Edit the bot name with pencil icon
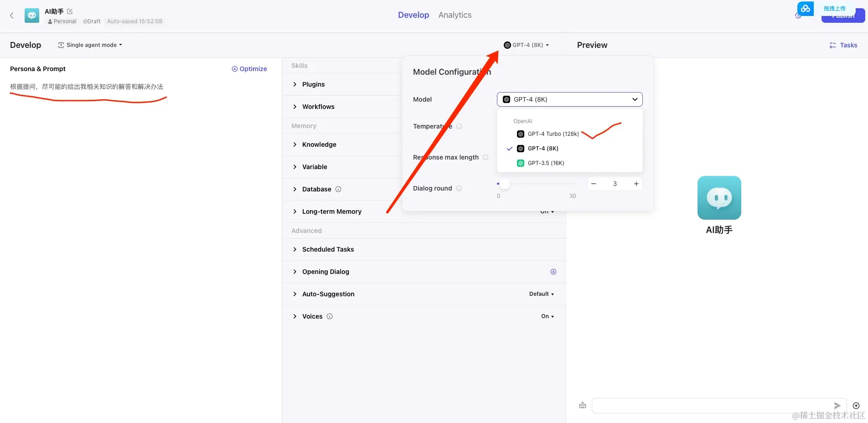This screenshot has height=423, width=868. (70, 11)
